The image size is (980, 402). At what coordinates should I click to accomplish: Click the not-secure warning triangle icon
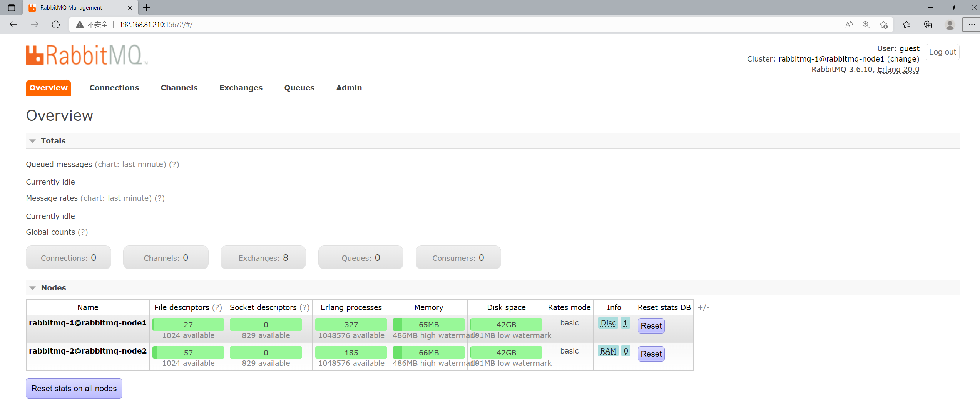point(80,25)
